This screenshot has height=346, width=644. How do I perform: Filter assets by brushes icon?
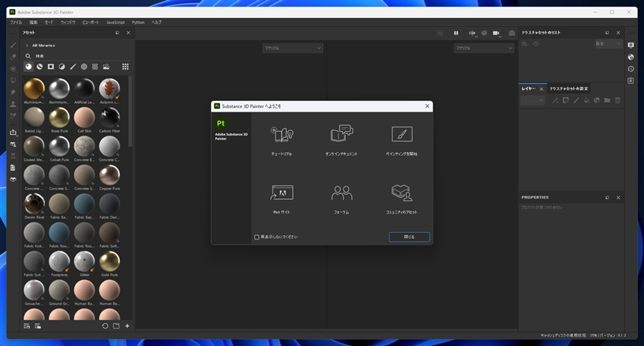click(x=73, y=67)
